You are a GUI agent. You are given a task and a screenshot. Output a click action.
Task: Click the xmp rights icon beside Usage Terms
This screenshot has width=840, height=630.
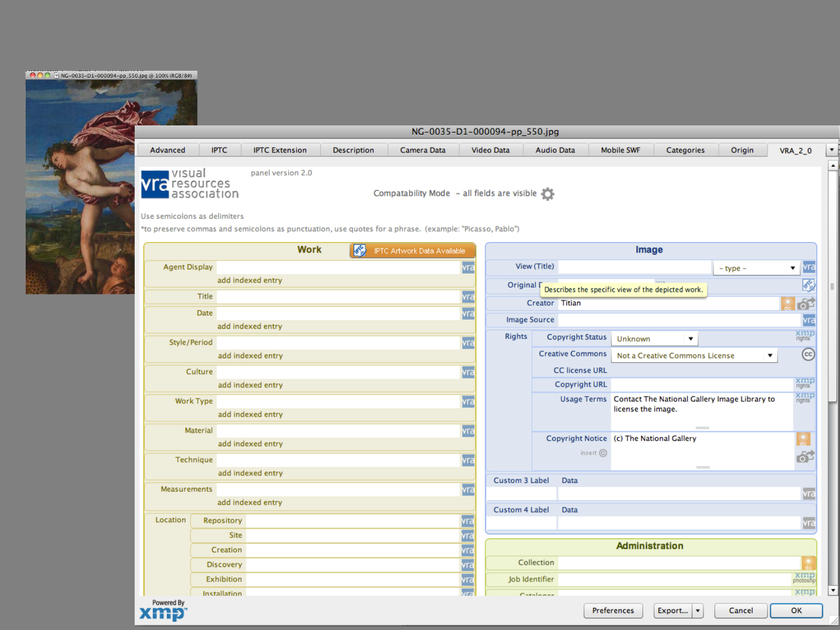pyautogui.click(x=805, y=397)
